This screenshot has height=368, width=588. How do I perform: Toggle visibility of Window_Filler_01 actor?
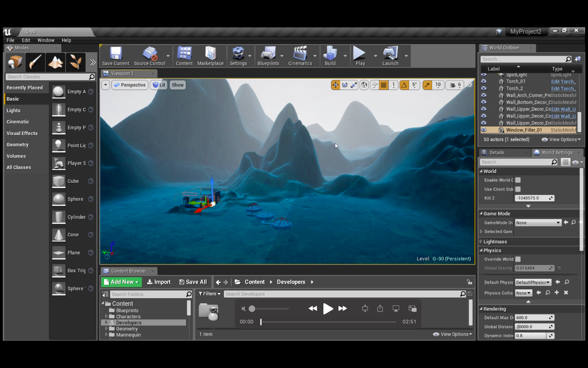pos(483,130)
